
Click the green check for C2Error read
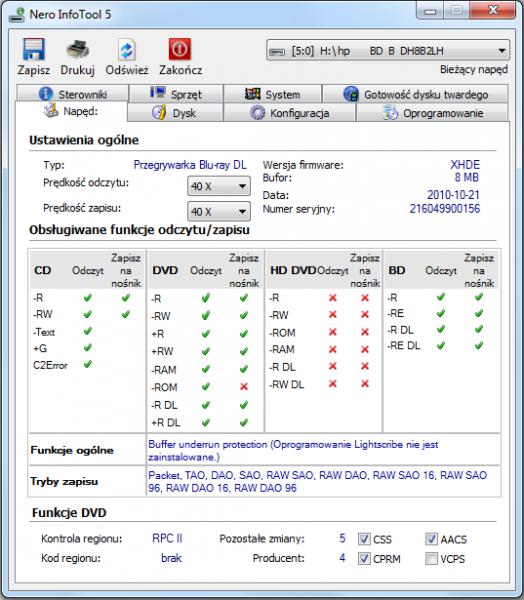[88, 364]
